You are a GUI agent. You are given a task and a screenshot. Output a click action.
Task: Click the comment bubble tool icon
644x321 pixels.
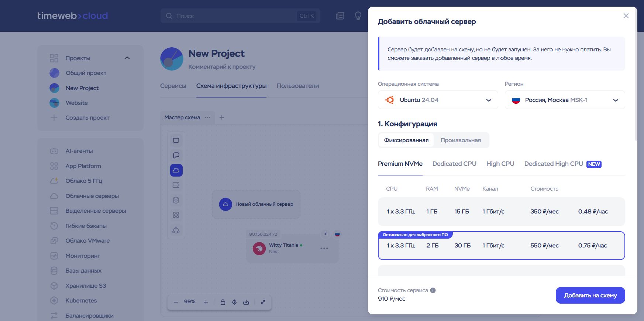pyautogui.click(x=176, y=155)
